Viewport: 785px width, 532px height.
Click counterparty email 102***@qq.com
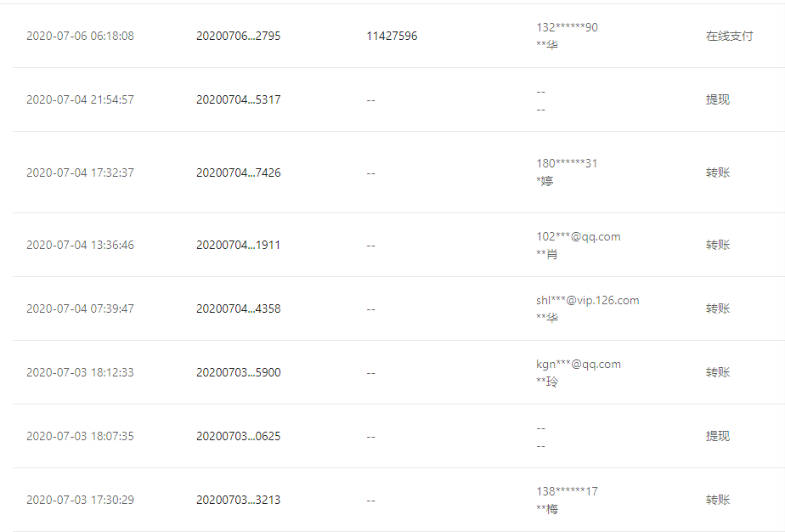(x=578, y=236)
